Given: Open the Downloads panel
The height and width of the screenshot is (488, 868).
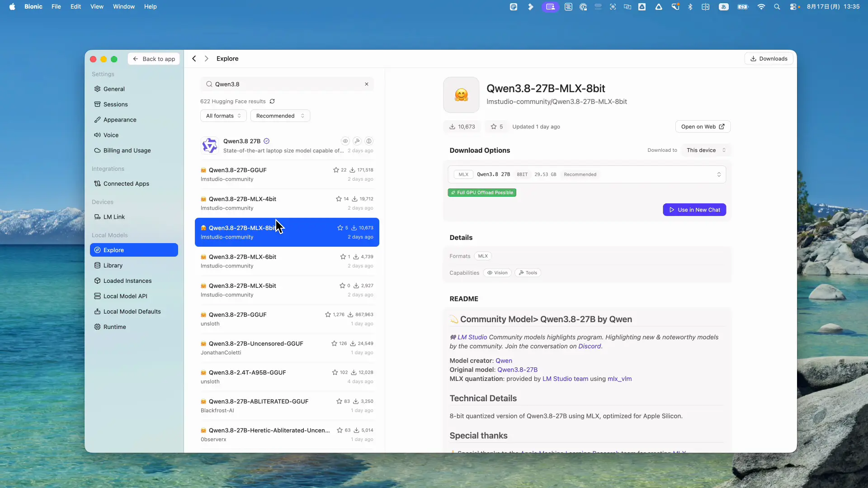Looking at the screenshot, I should click(769, 59).
